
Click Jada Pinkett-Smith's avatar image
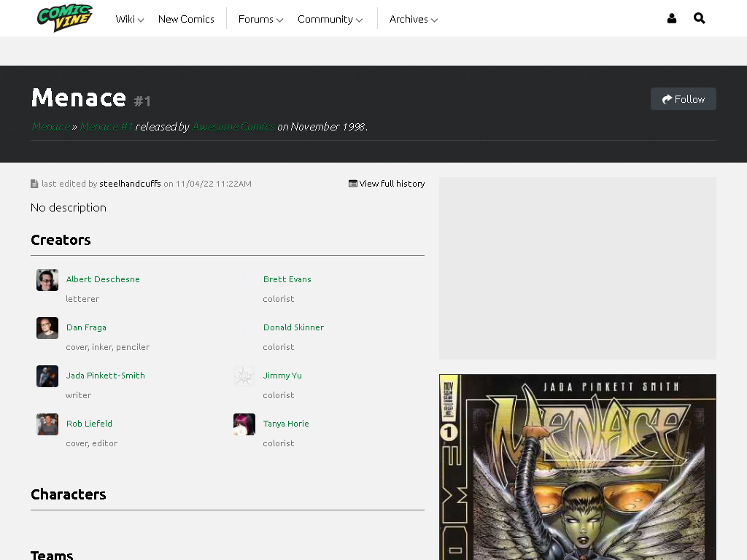pyautogui.click(x=47, y=376)
